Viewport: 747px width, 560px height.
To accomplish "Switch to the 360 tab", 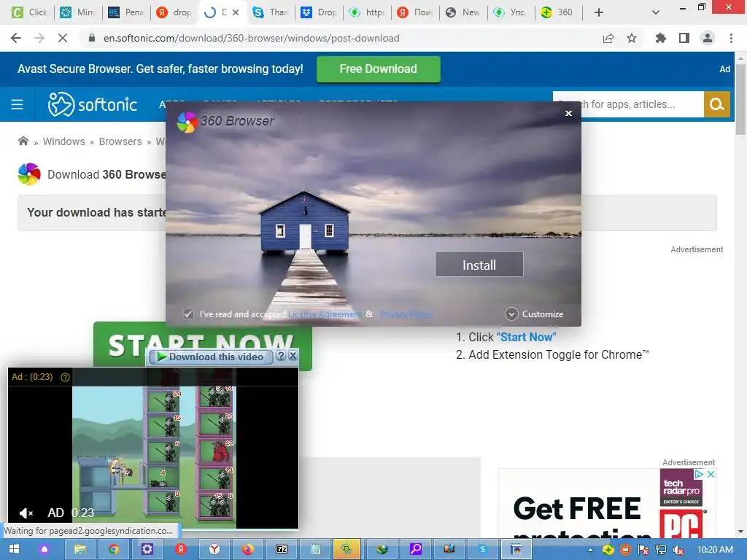I will click(560, 12).
